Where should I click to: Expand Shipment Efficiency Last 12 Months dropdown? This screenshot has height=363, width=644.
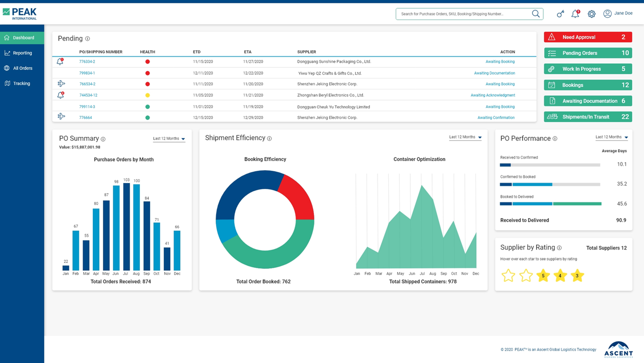(x=465, y=137)
